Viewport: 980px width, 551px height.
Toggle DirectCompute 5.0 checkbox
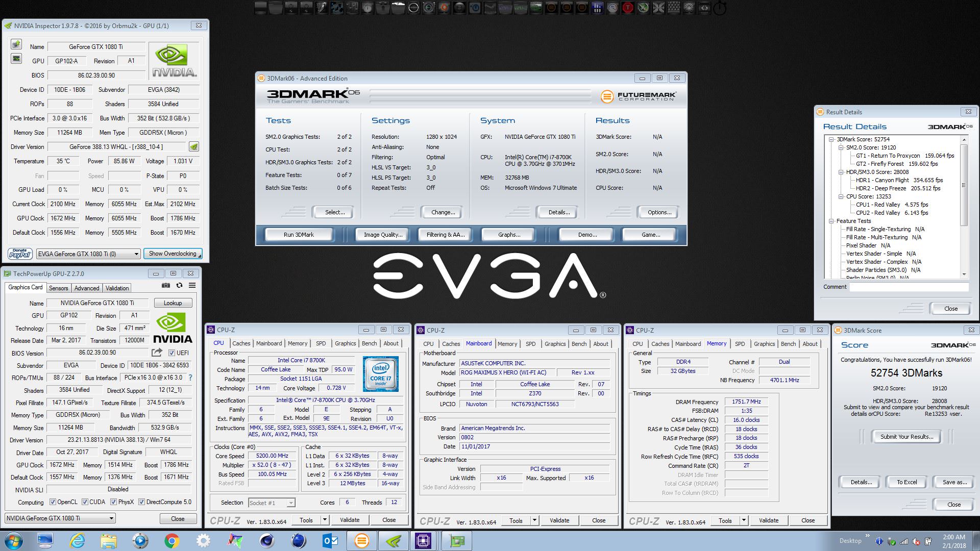pyautogui.click(x=141, y=502)
